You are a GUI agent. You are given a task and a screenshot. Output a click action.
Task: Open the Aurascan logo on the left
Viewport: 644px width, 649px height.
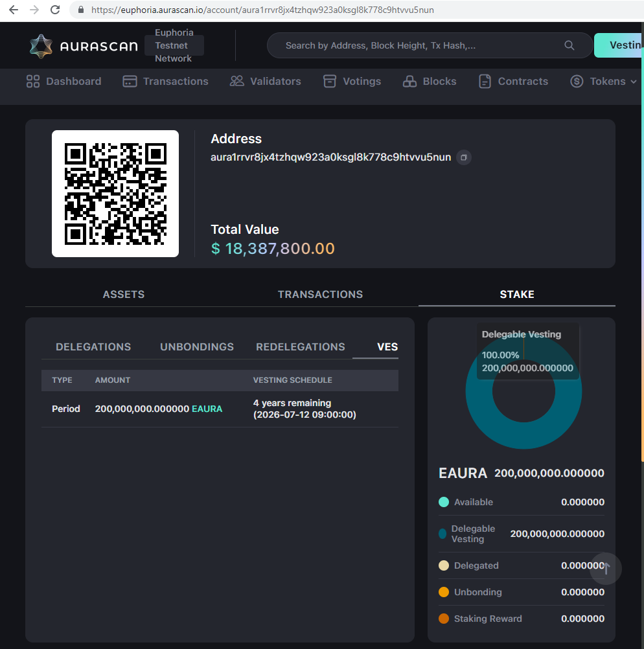point(82,45)
